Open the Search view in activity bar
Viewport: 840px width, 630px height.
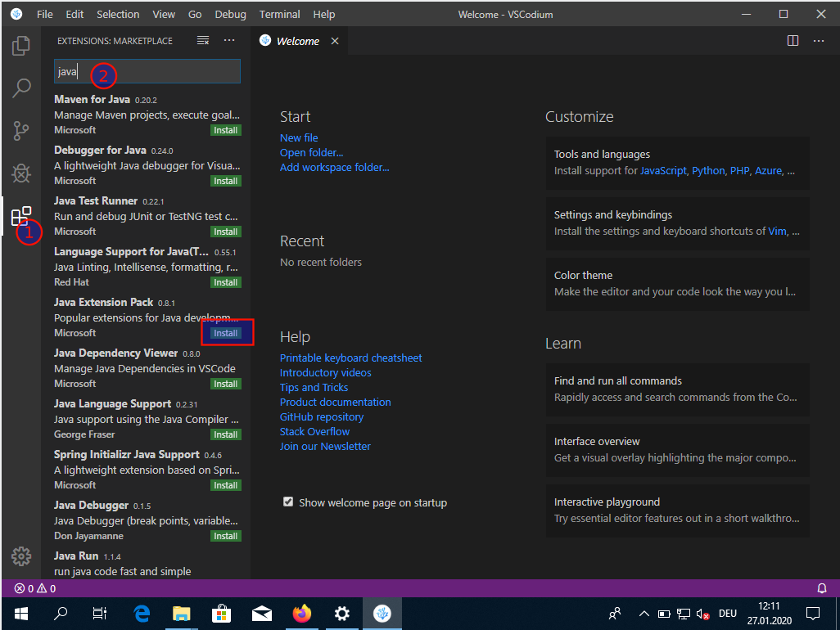pos(21,88)
